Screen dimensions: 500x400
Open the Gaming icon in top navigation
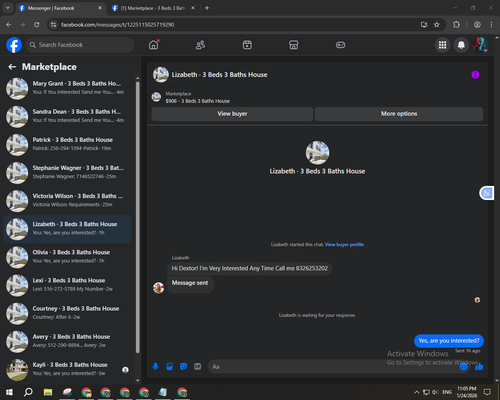(340, 45)
